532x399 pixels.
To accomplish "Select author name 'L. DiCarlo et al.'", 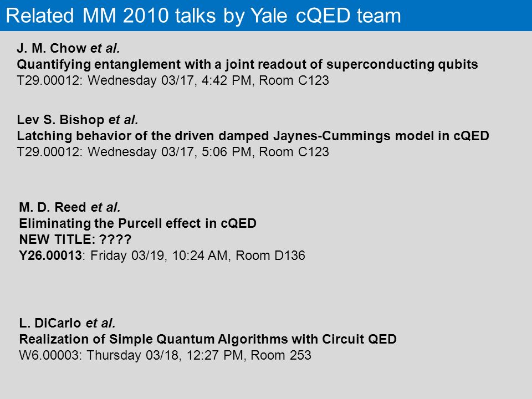I will coord(67,323).
